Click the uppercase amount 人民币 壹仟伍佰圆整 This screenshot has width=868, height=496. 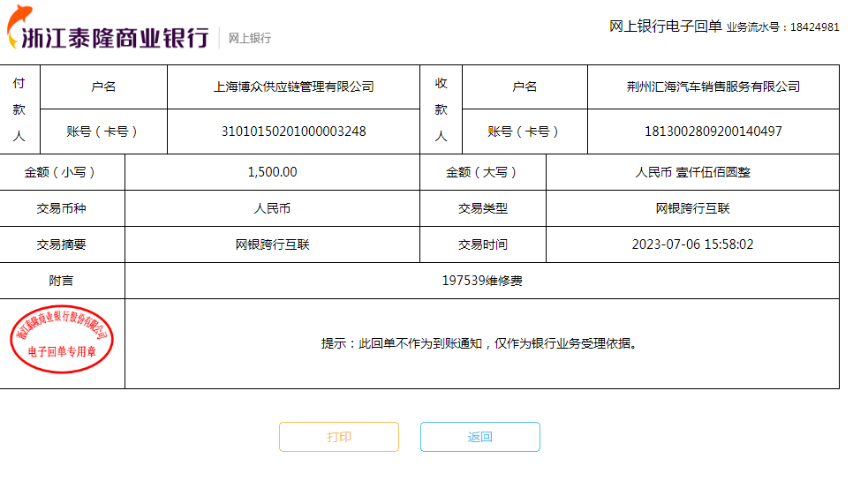692,172
